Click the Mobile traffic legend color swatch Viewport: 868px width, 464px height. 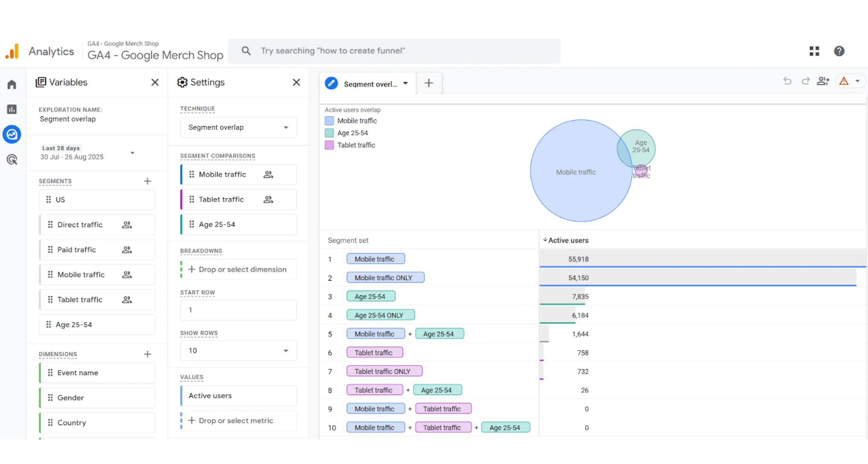pos(329,121)
